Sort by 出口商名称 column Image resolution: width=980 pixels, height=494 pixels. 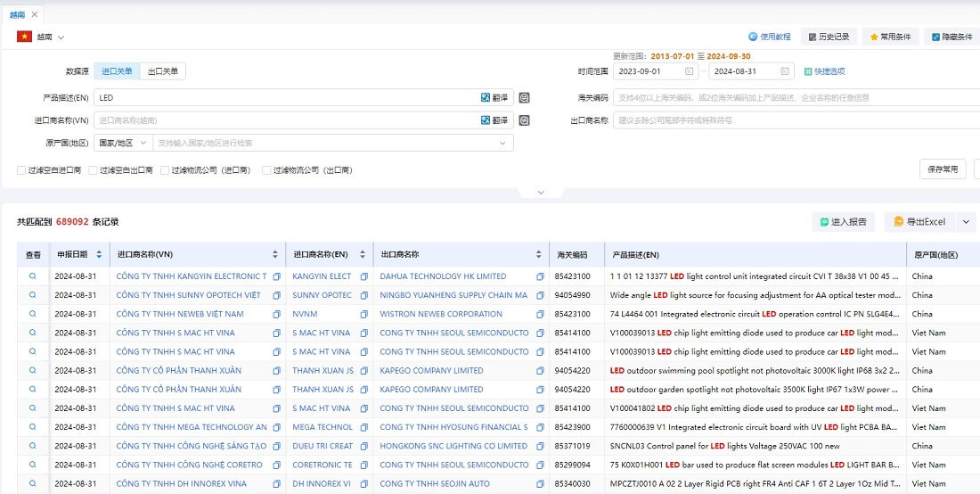tap(539, 254)
